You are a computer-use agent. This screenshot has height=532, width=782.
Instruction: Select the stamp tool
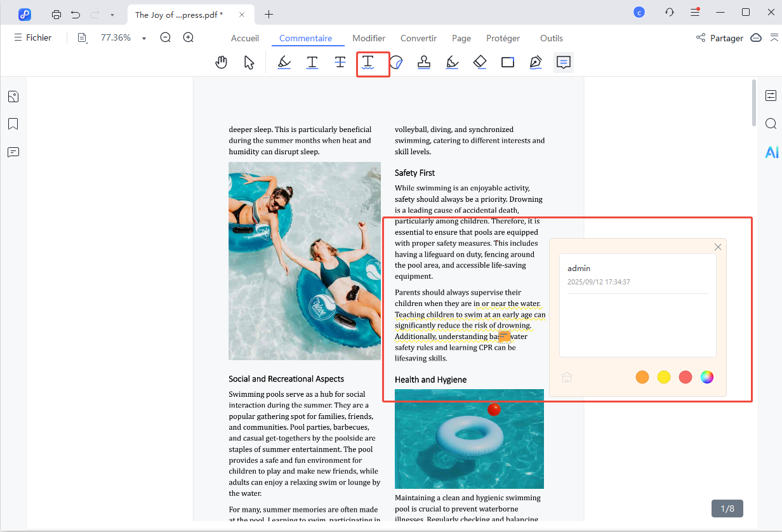(424, 62)
